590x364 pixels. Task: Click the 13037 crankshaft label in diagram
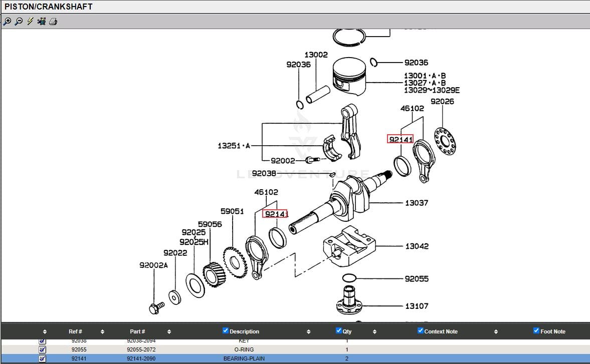coord(417,203)
